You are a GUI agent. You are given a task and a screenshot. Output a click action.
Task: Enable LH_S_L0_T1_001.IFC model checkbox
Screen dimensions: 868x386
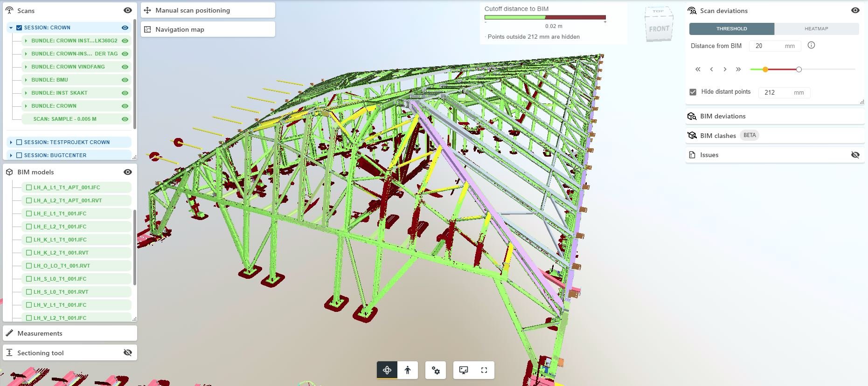tap(29, 279)
